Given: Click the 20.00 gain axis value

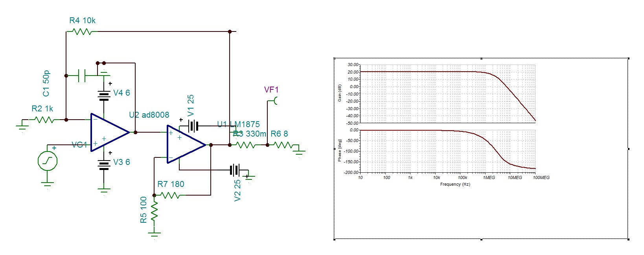Looking at the screenshot, I should click(x=353, y=72).
